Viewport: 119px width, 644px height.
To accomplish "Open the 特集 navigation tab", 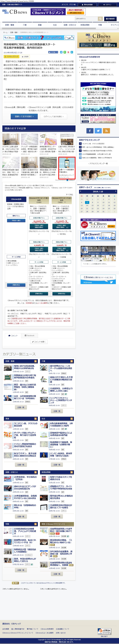I will pos(100,25).
